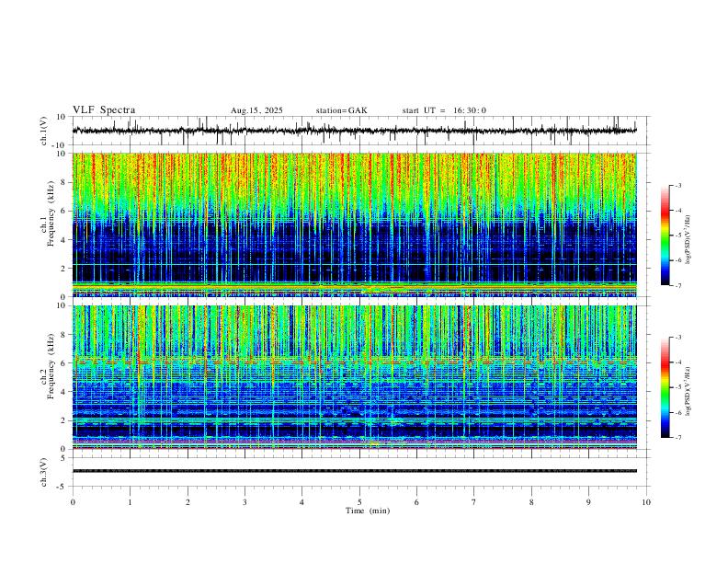Click the ch.2 spectrogram color bar
This screenshot has width=728, height=563.
coord(665,387)
